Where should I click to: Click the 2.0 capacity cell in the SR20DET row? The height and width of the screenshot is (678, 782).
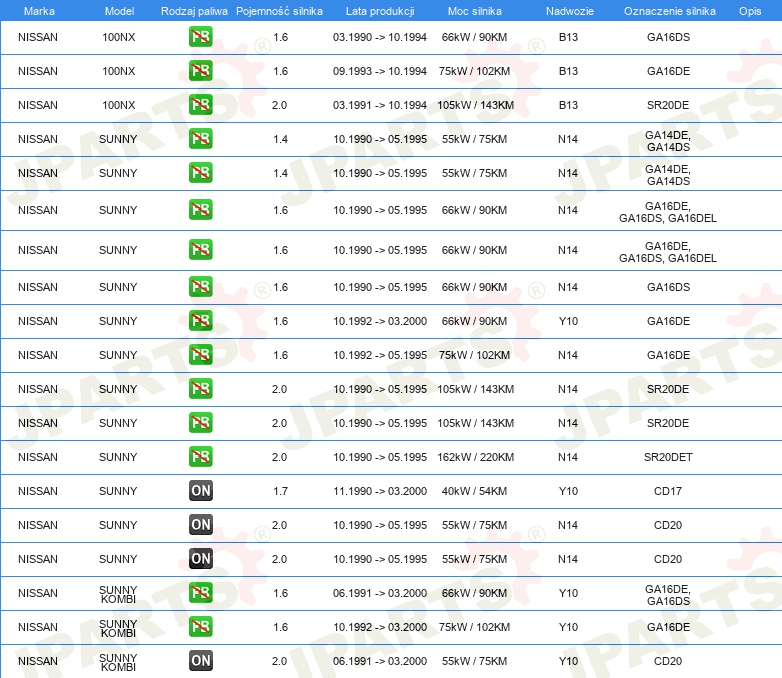tap(279, 457)
